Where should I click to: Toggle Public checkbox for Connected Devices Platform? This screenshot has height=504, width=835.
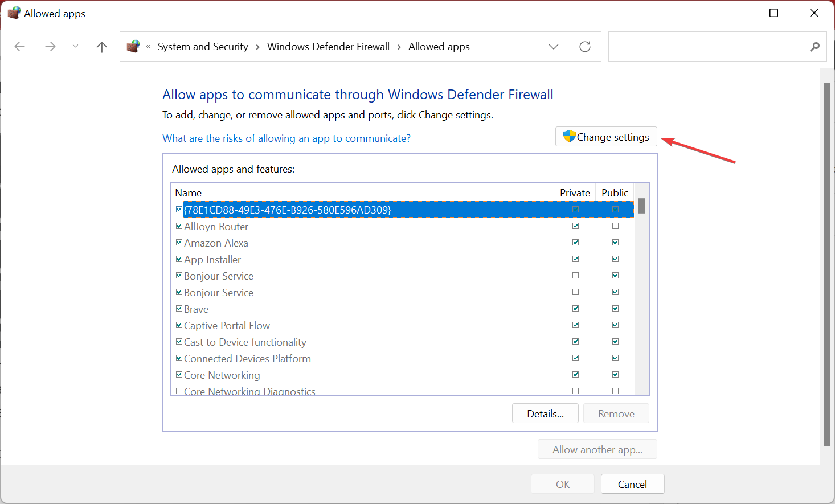point(615,358)
